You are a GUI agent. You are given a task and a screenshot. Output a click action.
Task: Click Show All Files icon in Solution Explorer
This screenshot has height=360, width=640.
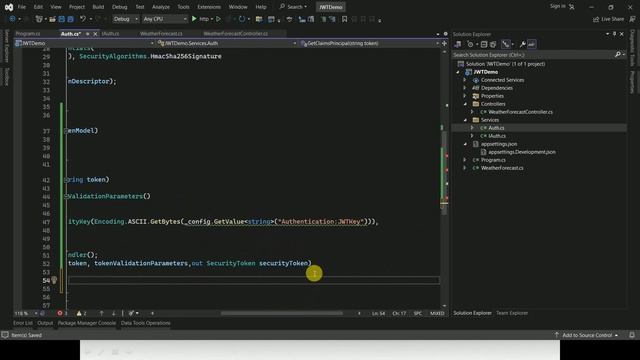[x=493, y=44]
